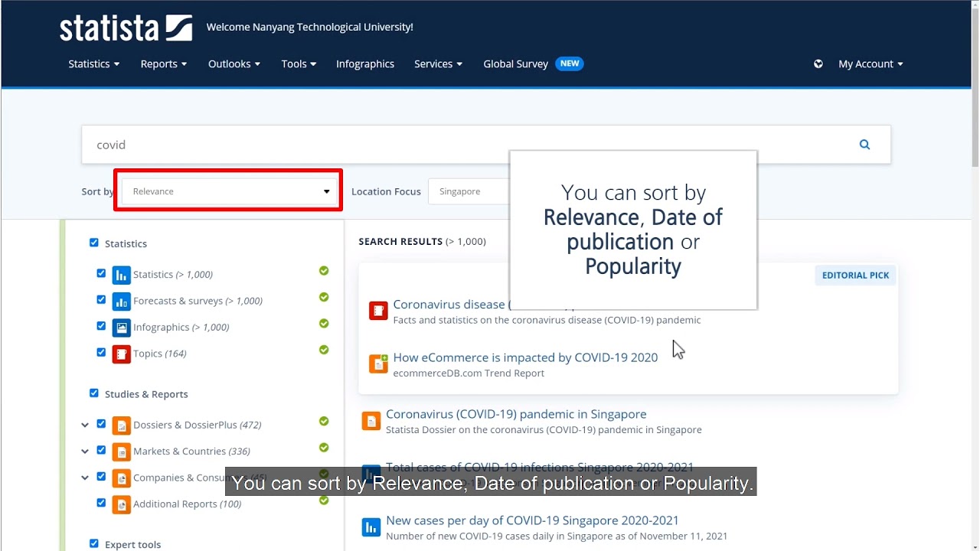The height and width of the screenshot is (551, 980).
Task: Click the NEW badge beside Global Survey
Action: 570,64
